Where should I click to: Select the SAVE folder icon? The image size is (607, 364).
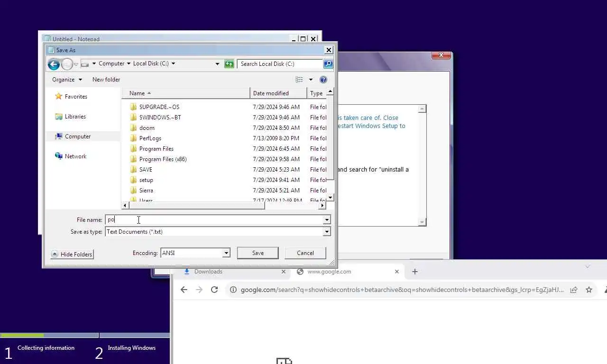(134, 170)
